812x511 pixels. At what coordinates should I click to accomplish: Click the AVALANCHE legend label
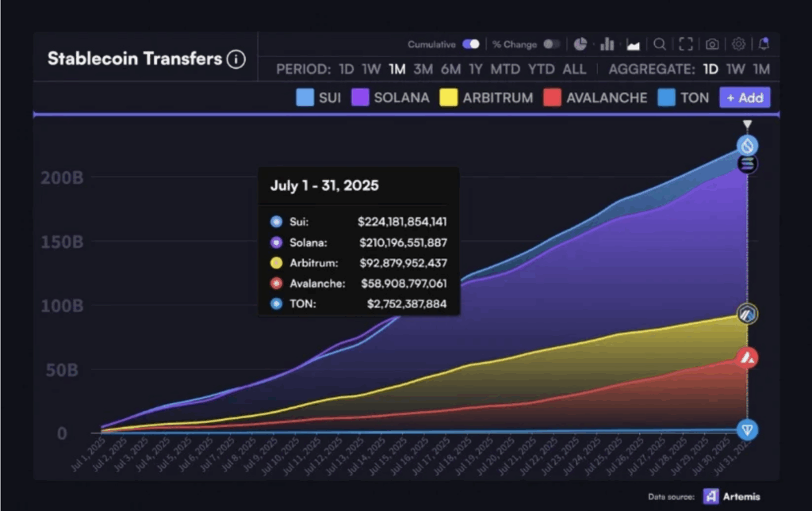click(607, 97)
